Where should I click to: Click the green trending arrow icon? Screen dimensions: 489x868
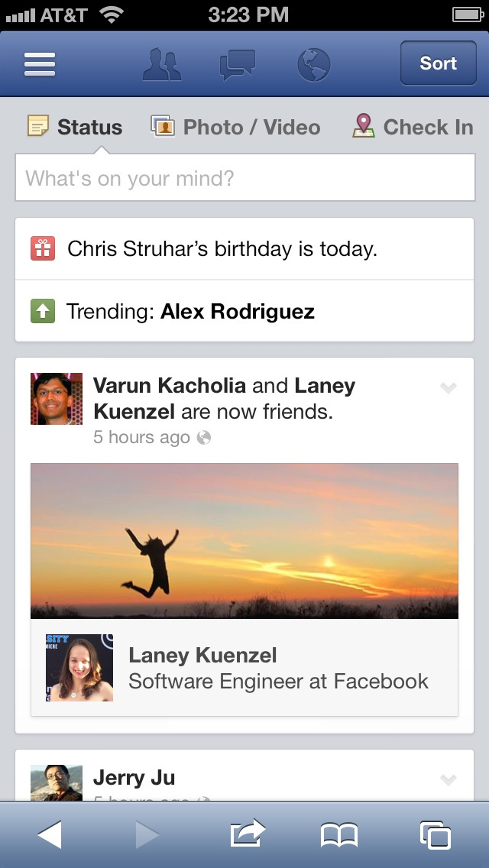[x=40, y=311]
